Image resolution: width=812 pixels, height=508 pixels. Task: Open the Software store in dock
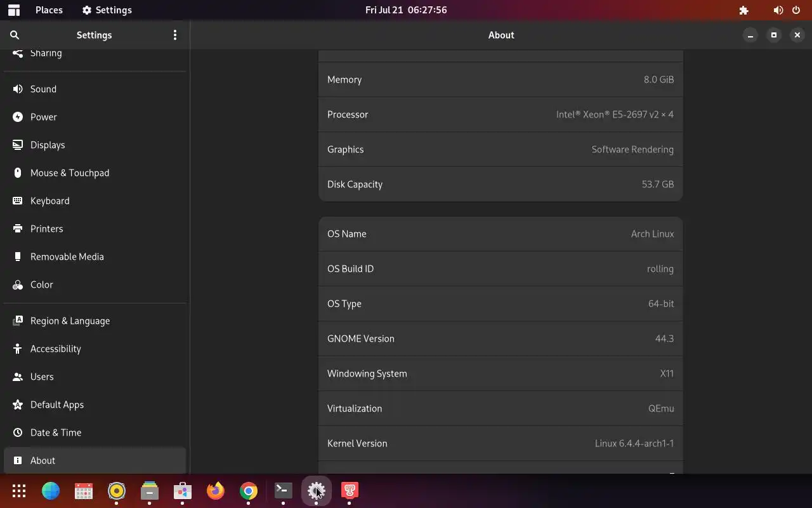pyautogui.click(x=183, y=491)
